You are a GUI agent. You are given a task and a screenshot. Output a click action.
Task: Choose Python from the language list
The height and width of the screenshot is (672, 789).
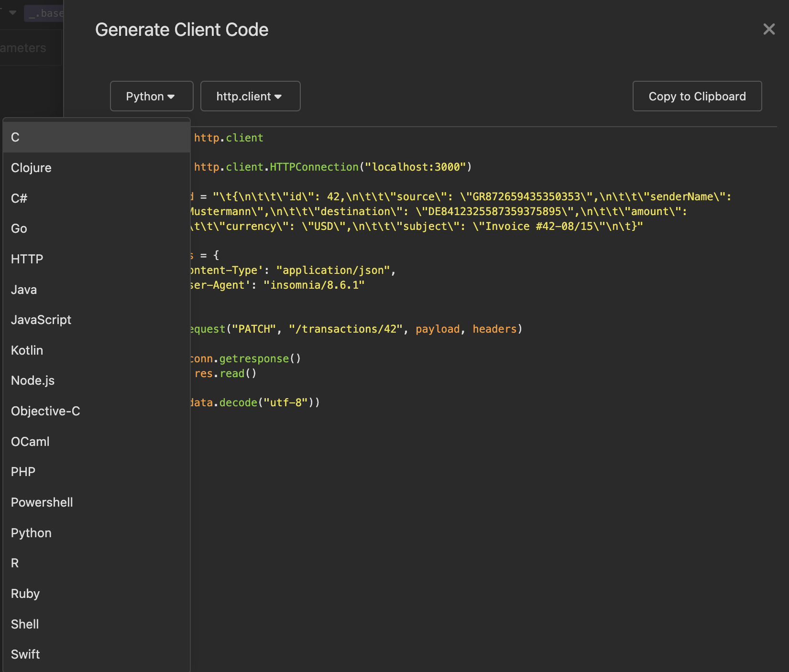coord(97,533)
